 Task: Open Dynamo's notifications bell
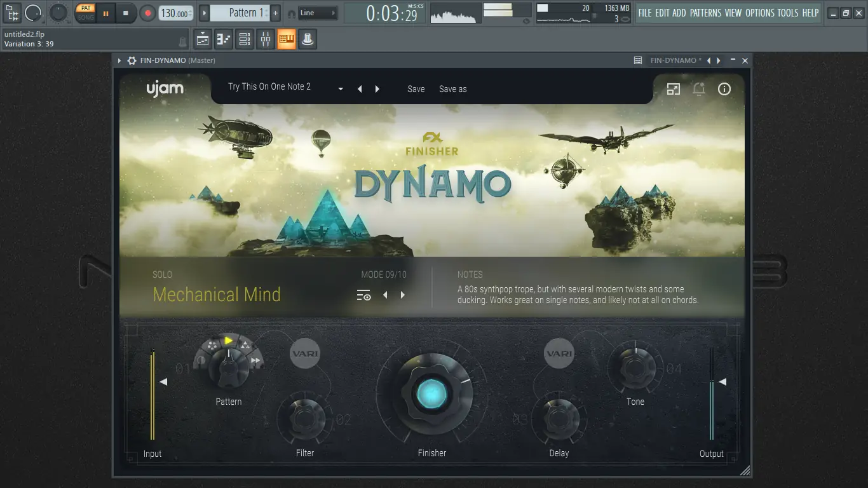699,89
